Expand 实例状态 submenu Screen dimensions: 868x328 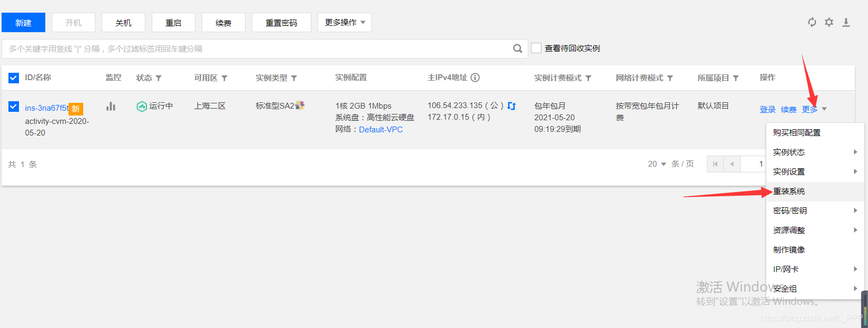(815, 152)
